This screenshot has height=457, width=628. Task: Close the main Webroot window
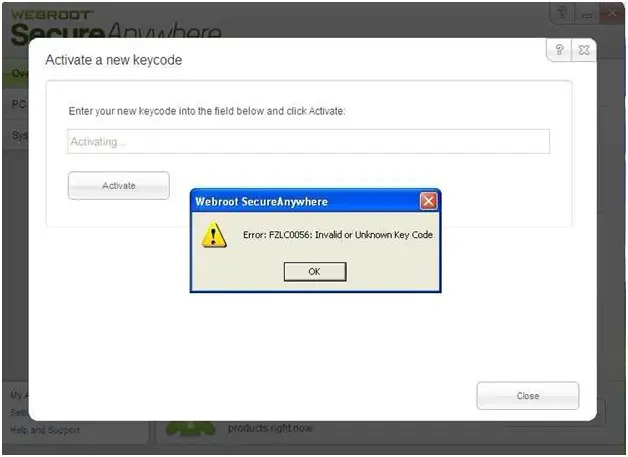coord(612,13)
